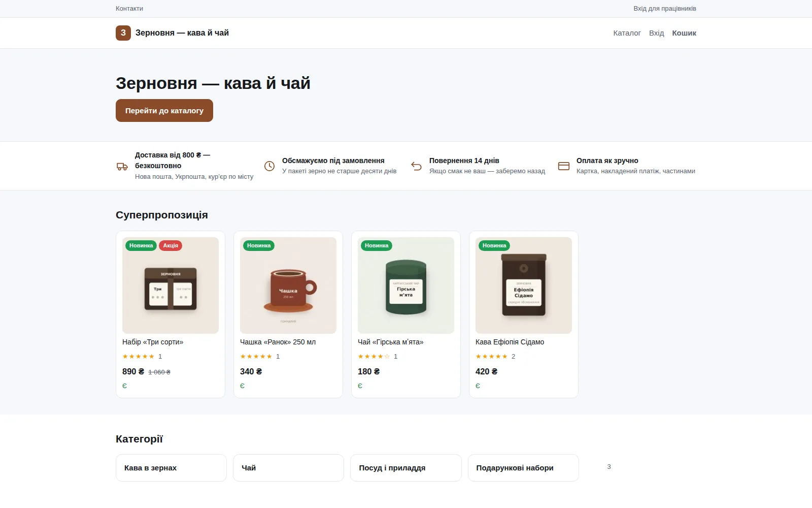Open the Чай «Гірська м'ята» tin image
812x508 pixels.
click(406, 285)
